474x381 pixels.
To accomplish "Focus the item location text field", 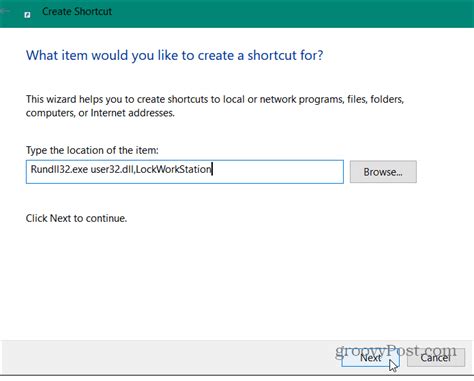I will [185, 172].
